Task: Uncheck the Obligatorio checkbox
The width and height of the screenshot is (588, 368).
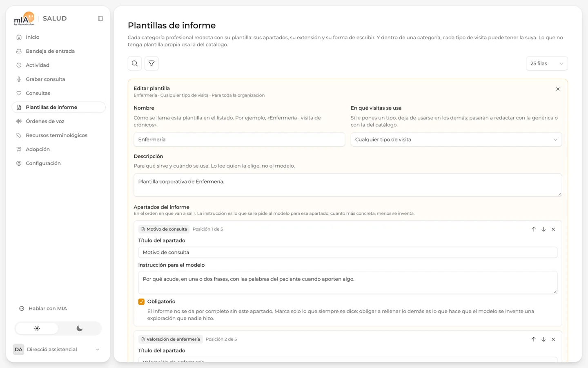Action: click(x=141, y=302)
